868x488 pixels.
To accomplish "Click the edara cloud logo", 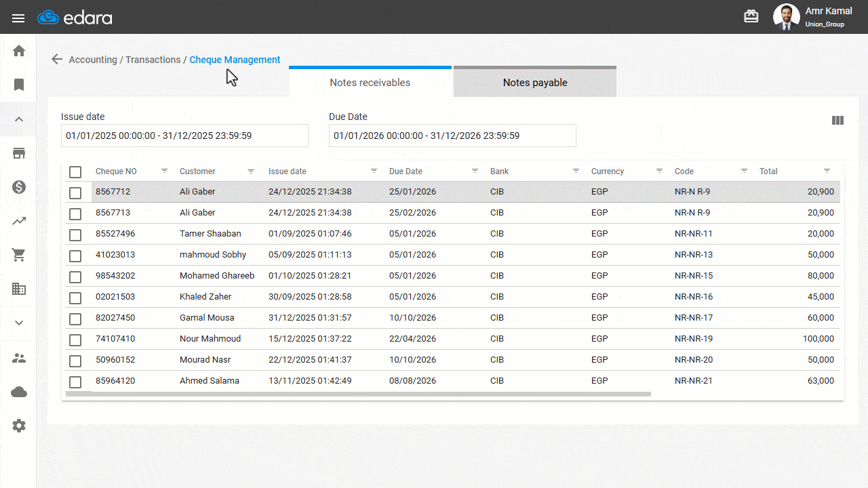I will pyautogui.click(x=75, y=18).
